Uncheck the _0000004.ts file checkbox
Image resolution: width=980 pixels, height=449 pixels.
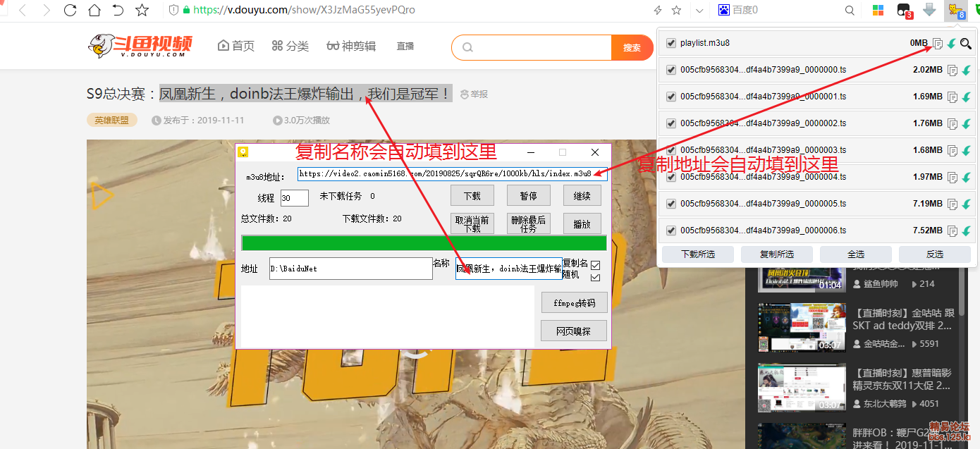pyautogui.click(x=670, y=177)
